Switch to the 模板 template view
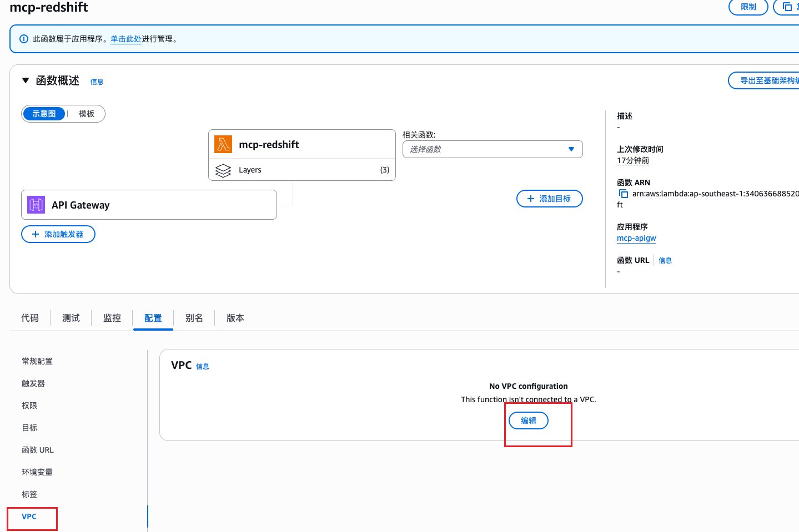Screen dimensions: 799x532 tap(87, 114)
